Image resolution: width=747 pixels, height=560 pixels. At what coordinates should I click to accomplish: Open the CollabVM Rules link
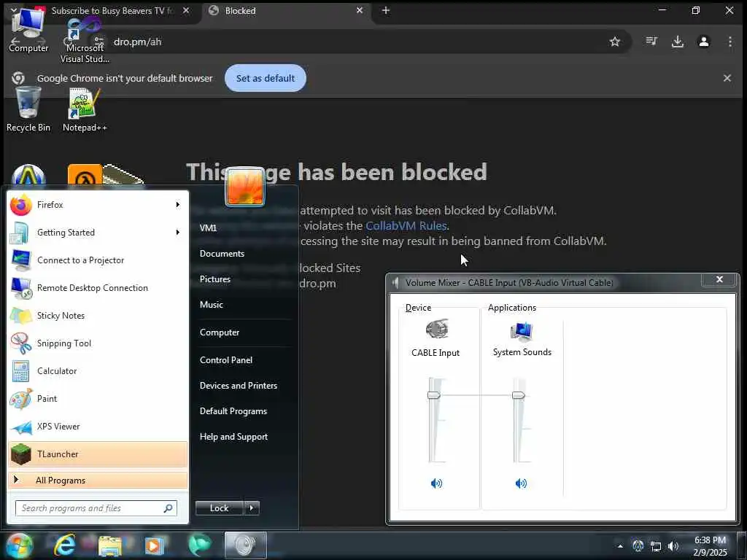click(406, 226)
